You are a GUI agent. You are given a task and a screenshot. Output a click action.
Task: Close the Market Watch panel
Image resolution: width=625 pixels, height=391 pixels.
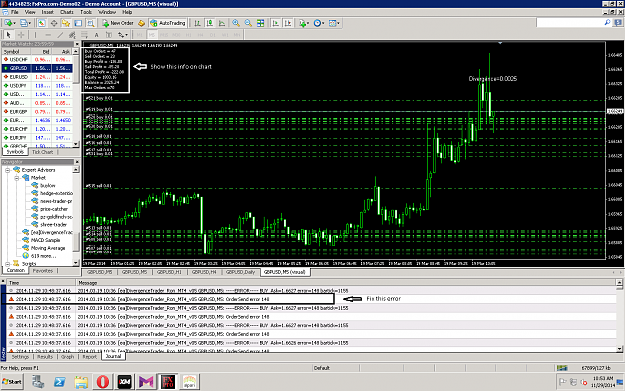pos(77,44)
